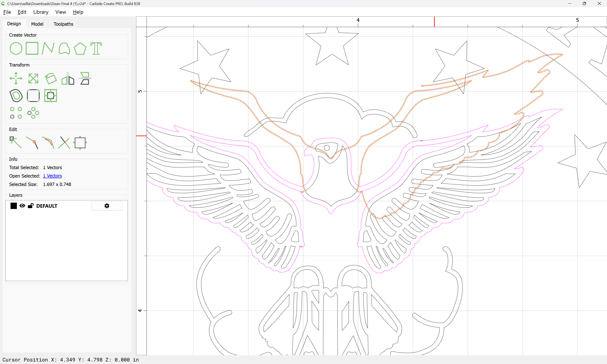
Task: Toggle lock on DEFAULT layer
Action: tap(30, 206)
